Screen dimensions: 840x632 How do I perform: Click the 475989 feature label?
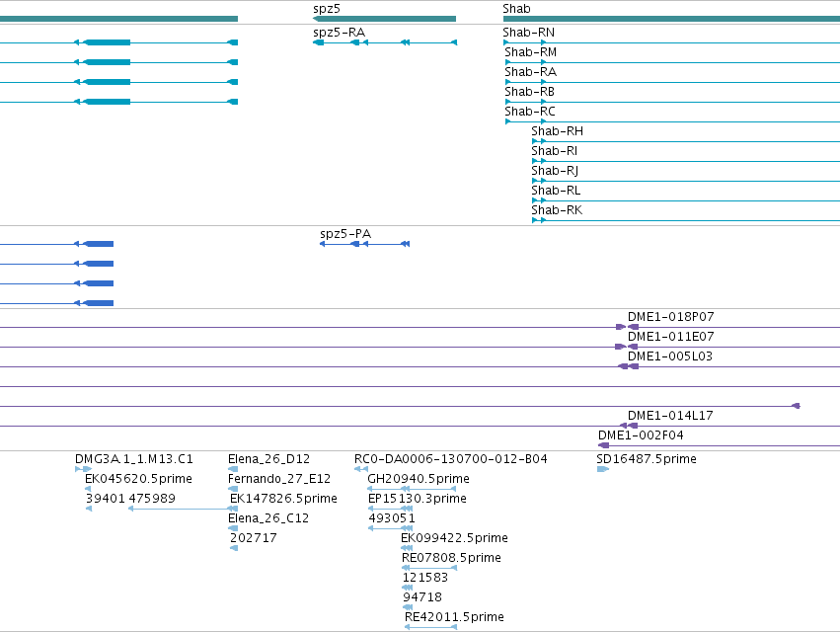[x=152, y=499]
